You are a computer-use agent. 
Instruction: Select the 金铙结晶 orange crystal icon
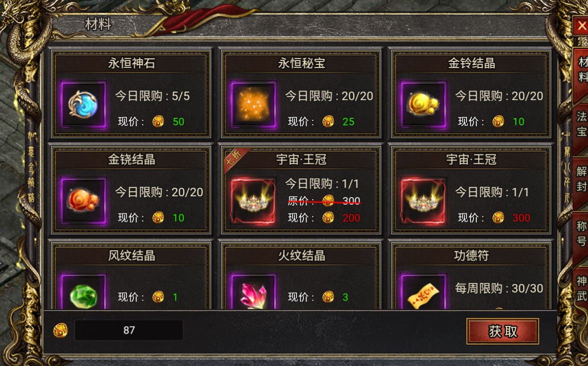(83, 201)
